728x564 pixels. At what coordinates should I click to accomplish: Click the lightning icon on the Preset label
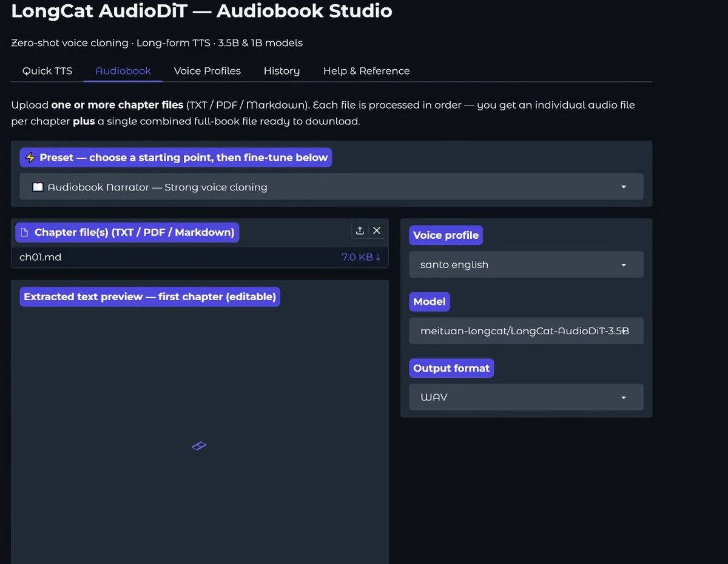[x=30, y=158]
